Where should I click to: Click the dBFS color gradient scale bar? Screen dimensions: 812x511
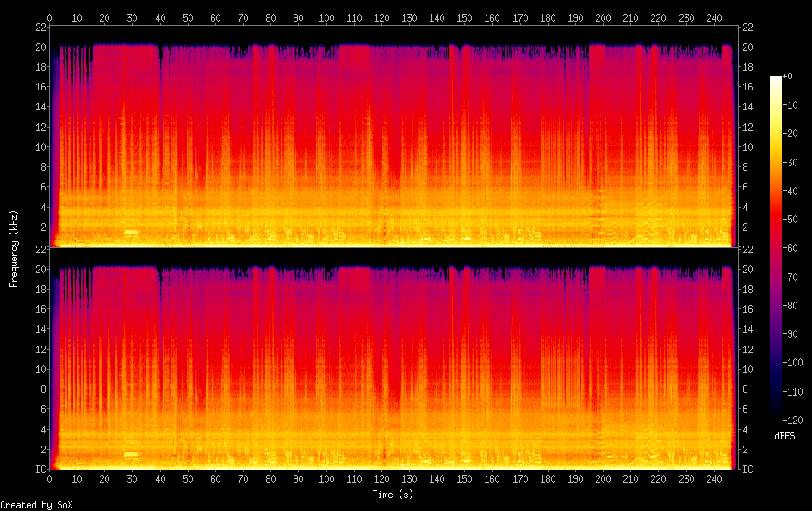[776, 248]
